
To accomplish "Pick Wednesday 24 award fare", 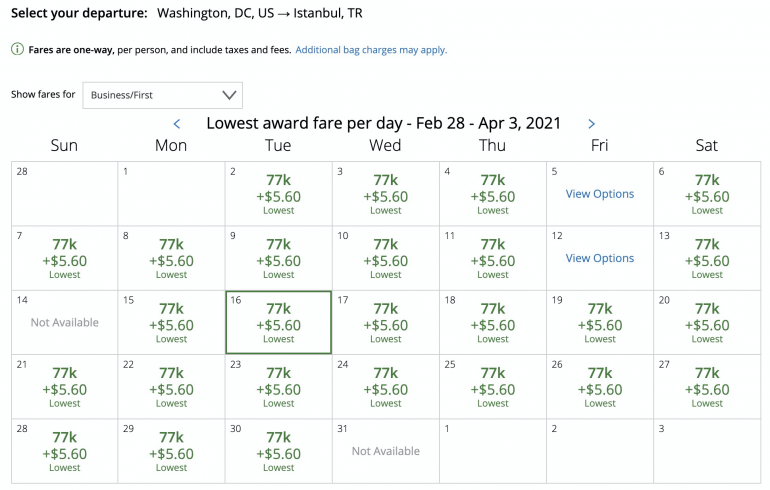I will click(385, 388).
